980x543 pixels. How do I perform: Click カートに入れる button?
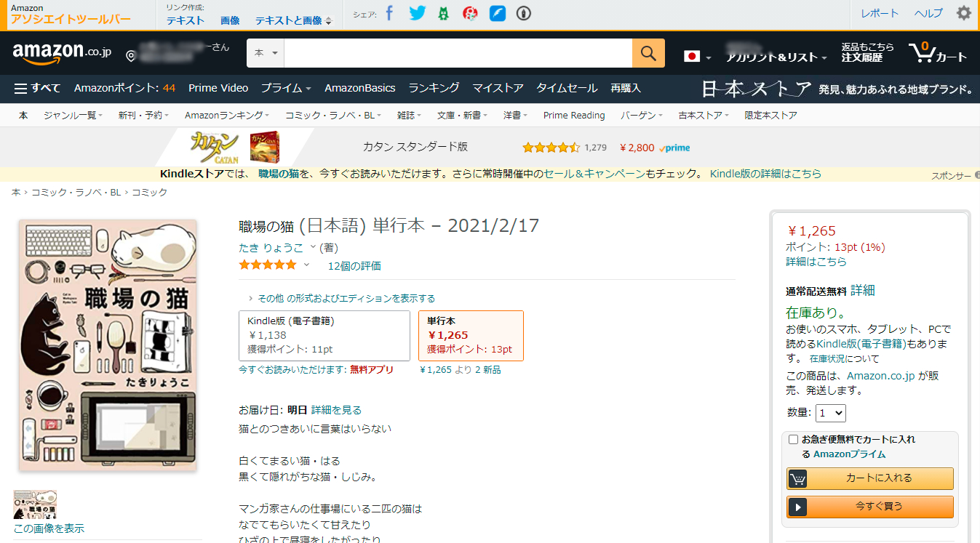click(x=870, y=478)
